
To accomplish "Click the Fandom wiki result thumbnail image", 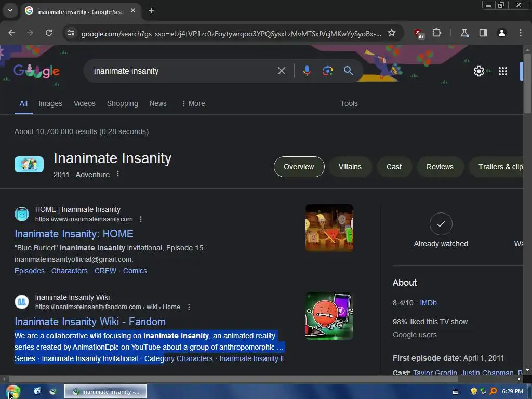I will (329, 316).
